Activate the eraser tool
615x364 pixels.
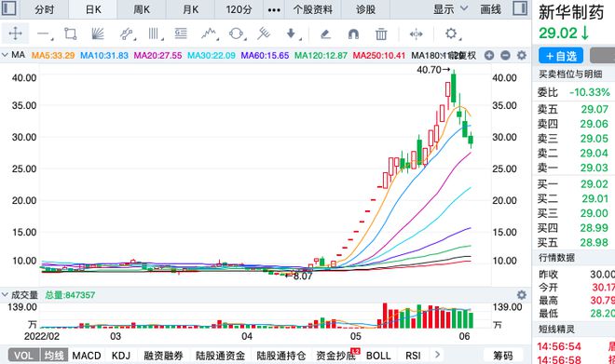325,34
